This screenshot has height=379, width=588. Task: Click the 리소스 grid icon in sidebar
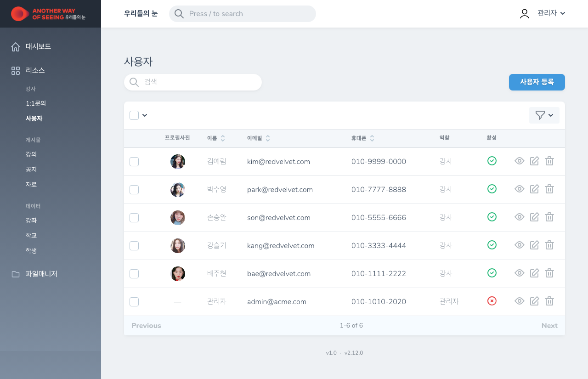coord(16,70)
